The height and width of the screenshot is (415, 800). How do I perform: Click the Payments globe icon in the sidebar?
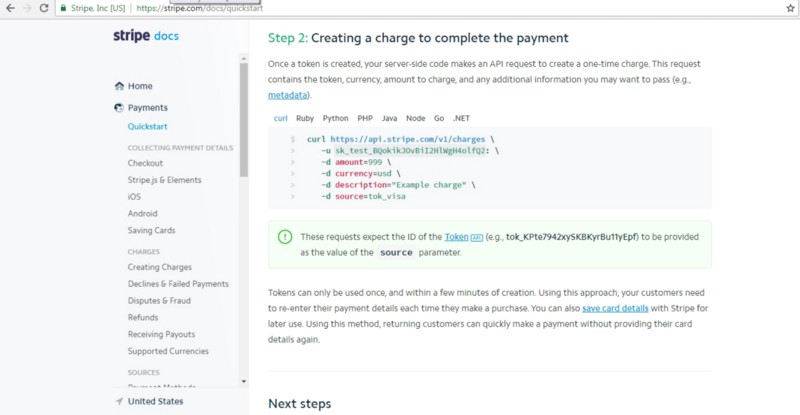(x=119, y=108)
